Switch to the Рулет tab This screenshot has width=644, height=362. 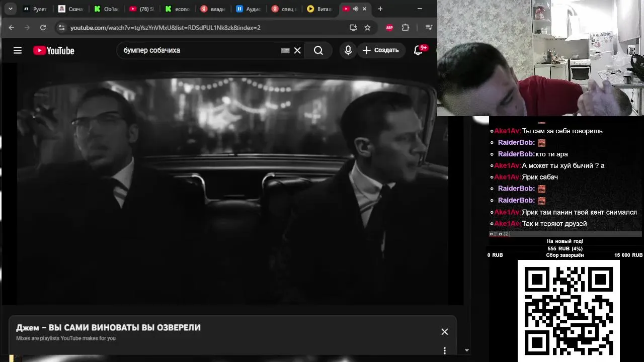[36, 9]
